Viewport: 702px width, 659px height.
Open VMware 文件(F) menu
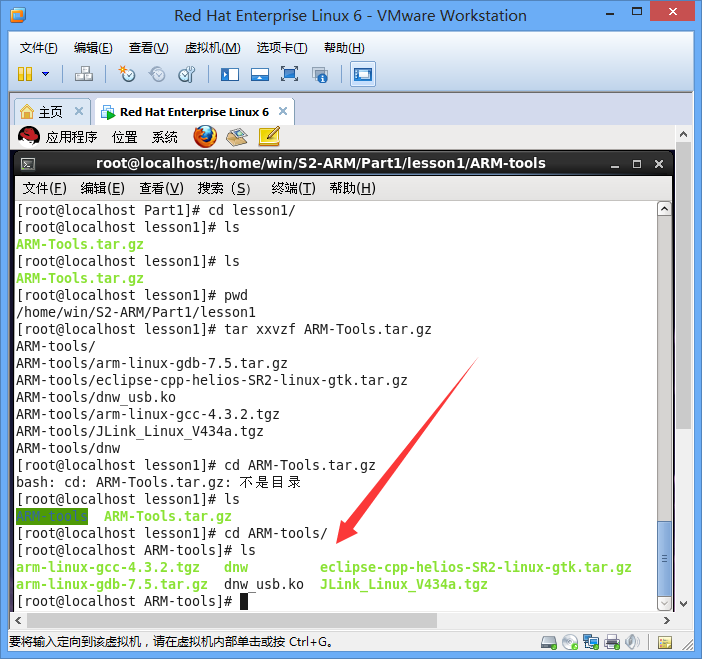pyautogui.click(x=39, y=48)
